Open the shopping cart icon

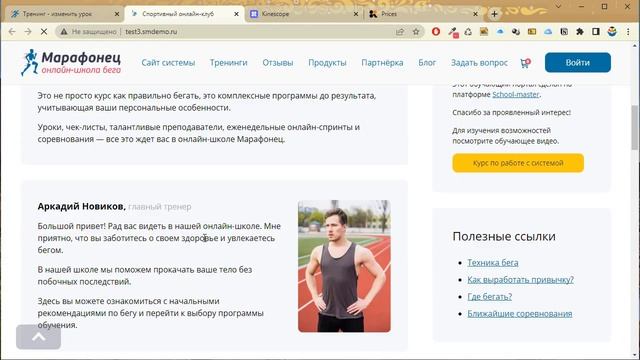[x=525, y=63]
